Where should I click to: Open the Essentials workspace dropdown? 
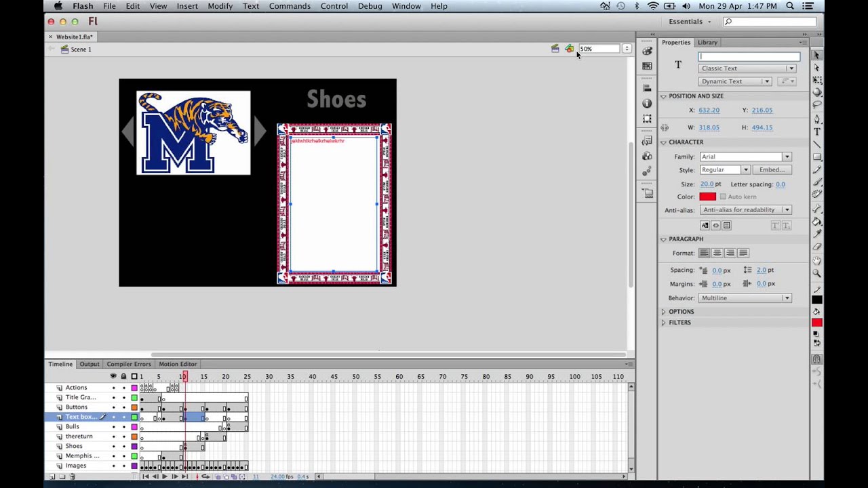pyautogui.click(x=690, y=22)
